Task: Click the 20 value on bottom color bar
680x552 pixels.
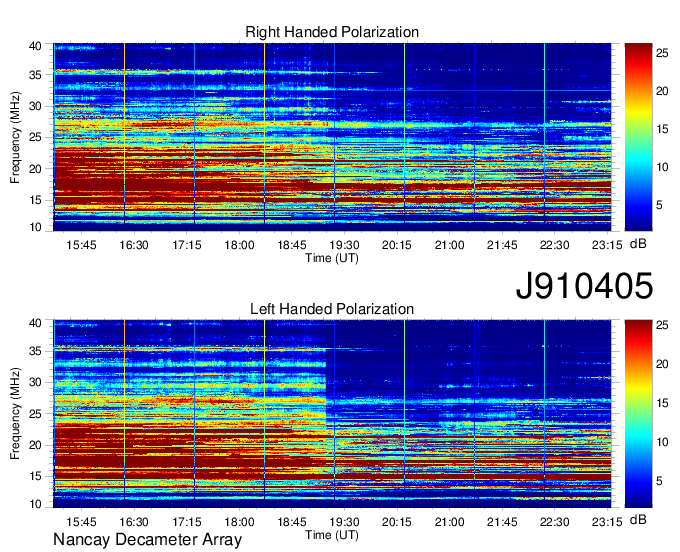Action: pos(662,364)
